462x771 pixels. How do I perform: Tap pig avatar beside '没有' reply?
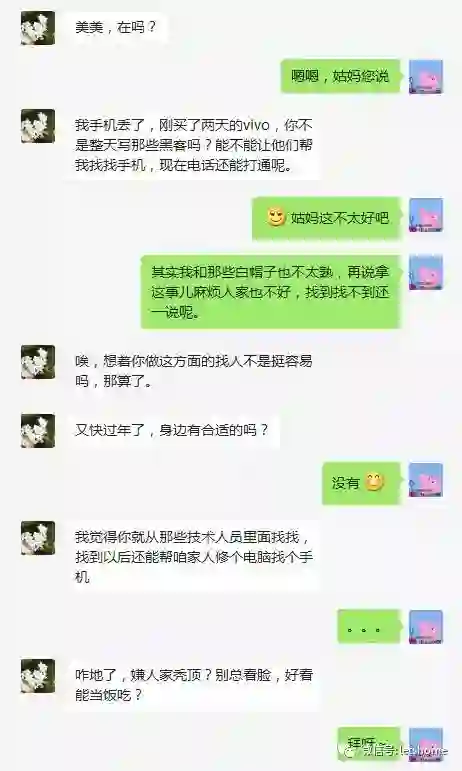point(426,480)
